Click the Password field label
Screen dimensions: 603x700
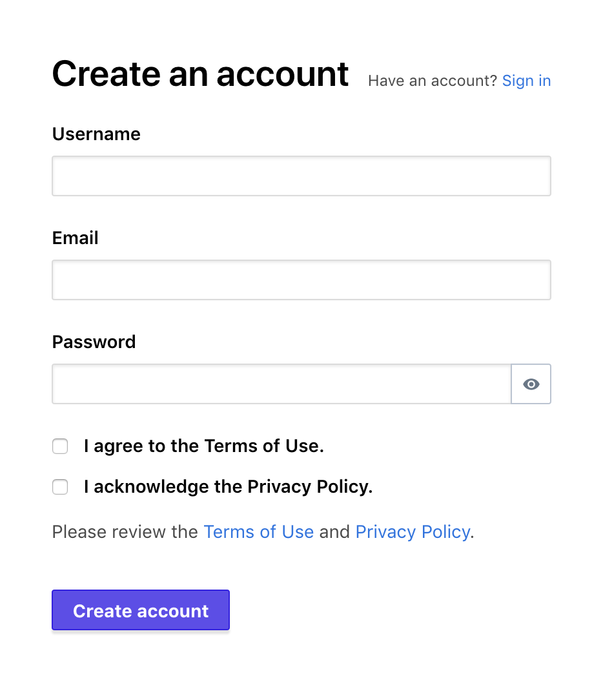pyautogui.click(x=94, y=342)
